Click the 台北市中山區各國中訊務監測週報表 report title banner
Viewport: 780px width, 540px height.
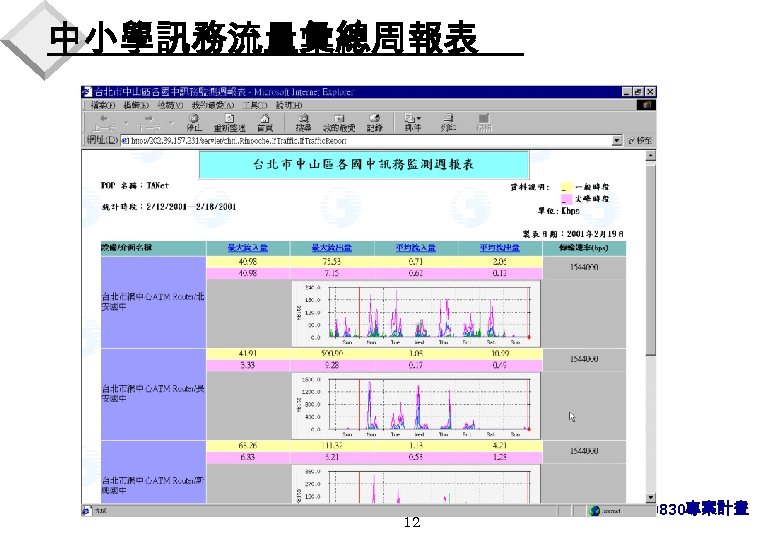(x=364, y=165)
